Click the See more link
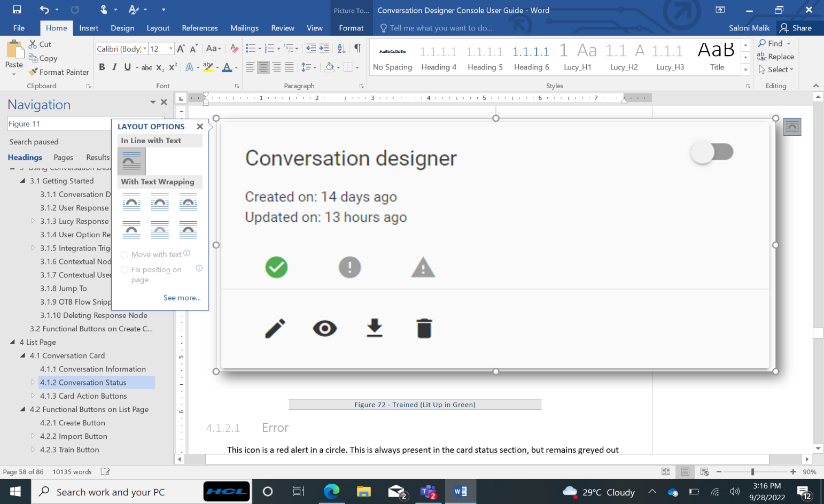Image resolution: width=824 pixels, height=504 pixels. pyautogui.click(x=182, y=298)
